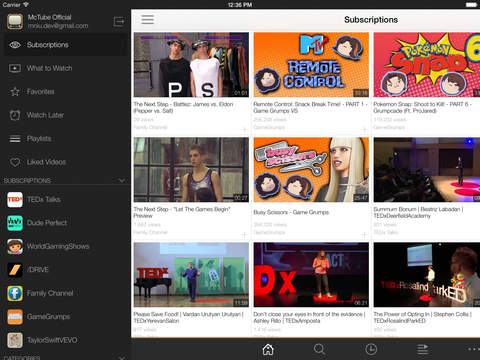The width and height of the screenshot is (480, 360).
Task: Click the Subscriptions page title
Action: (371, 20)
